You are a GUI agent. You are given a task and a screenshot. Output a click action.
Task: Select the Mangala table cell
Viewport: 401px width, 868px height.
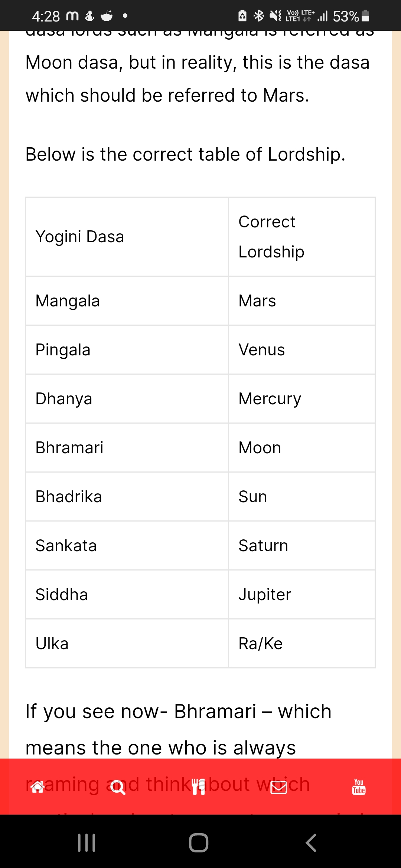point(127,301)
